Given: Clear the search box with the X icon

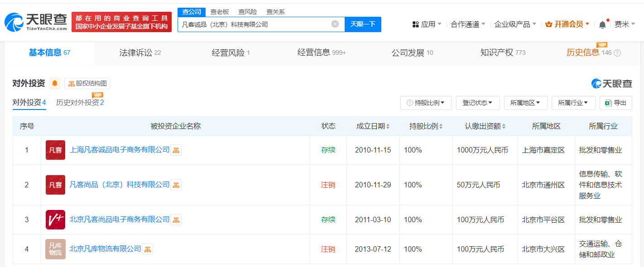Looking at the screenshot, I should coord(335,24).
